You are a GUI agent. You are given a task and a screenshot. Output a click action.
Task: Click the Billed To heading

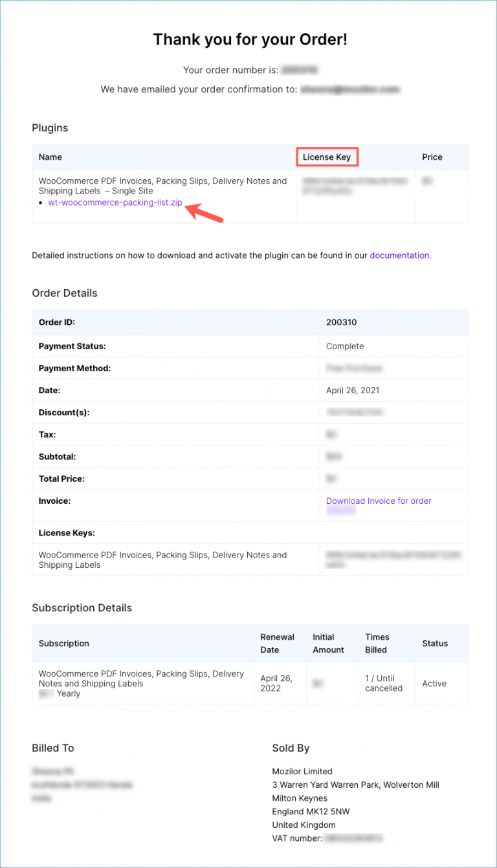click(53, 748)
